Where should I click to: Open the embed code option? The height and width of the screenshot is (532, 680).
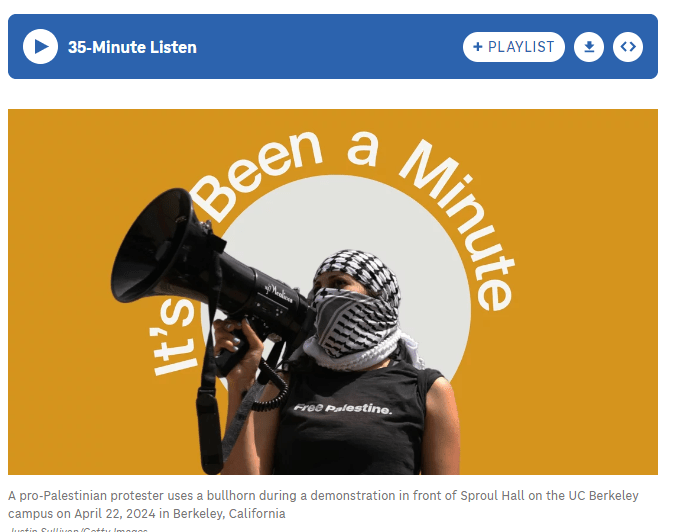click(x=628, y=46)
